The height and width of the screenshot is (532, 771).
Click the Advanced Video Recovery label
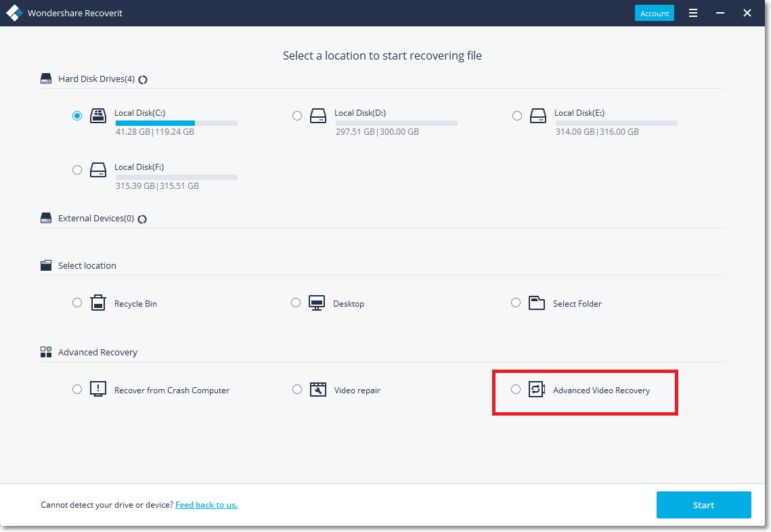[x=601, y=391]
